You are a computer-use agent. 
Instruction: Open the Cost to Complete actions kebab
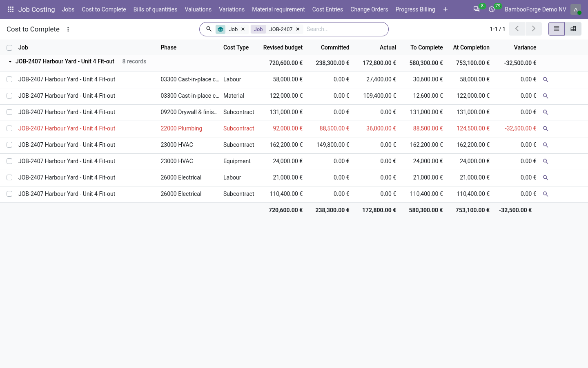click(68, 29)
